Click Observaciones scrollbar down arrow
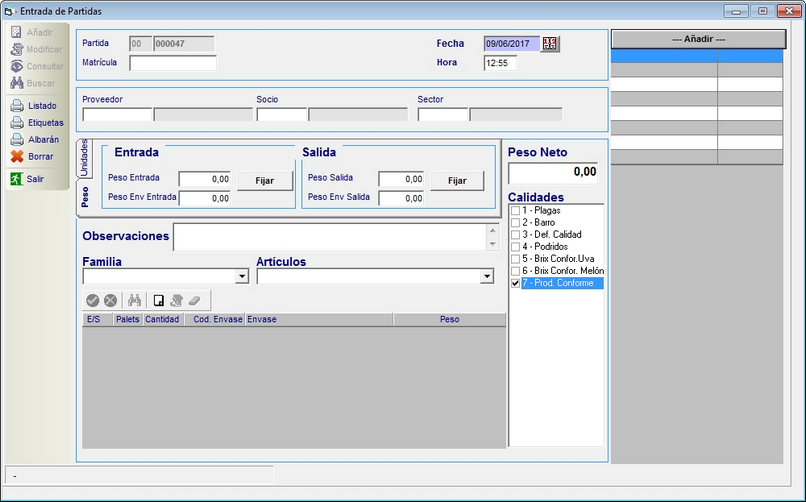Screen dimensions: 806x502 pyautogui.click(x=492, y=244)
